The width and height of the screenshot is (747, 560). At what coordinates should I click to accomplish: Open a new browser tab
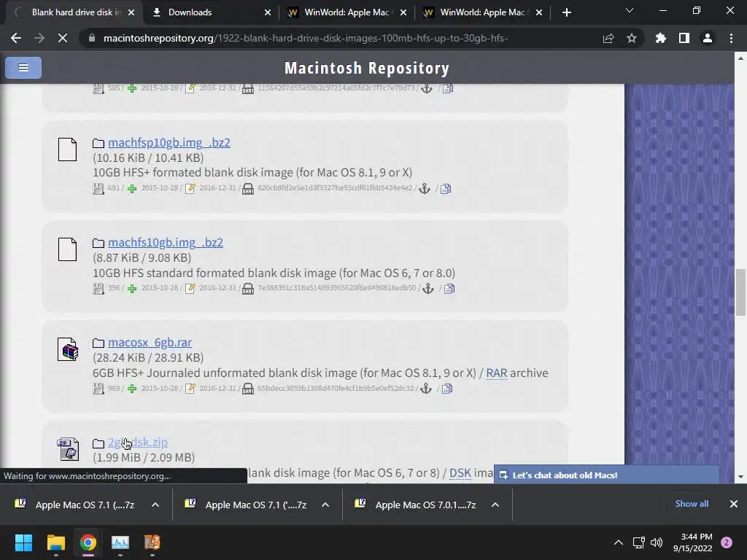point(566,12)
